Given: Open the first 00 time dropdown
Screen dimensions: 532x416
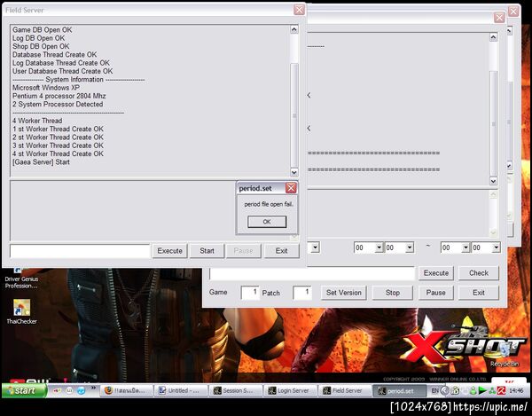Looking at the screenshot, I should coord(379,247).
